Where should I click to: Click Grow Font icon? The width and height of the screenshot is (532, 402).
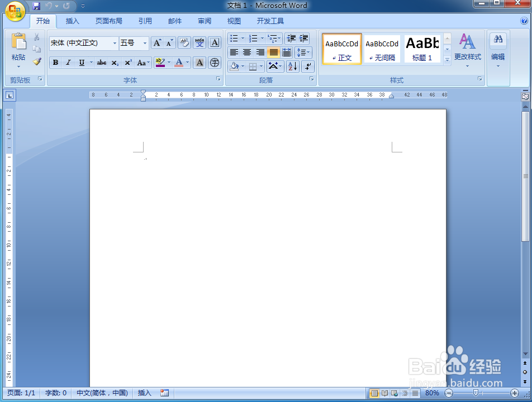157,43
